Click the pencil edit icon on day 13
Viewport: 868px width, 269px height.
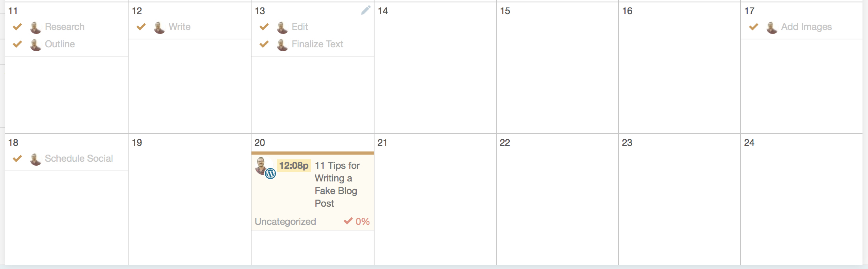click(x=365, y=10)
